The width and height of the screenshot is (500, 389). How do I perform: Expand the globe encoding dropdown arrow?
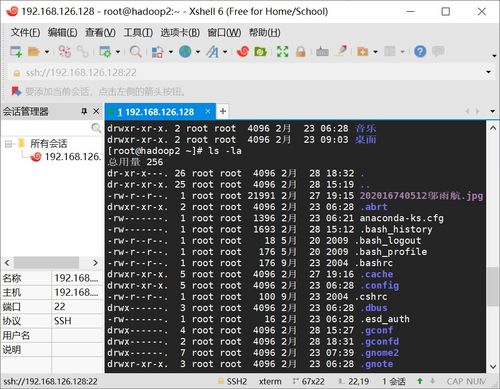198,52
